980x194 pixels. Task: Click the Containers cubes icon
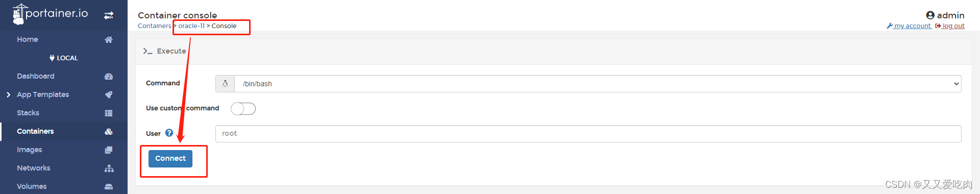pos(109,132)
